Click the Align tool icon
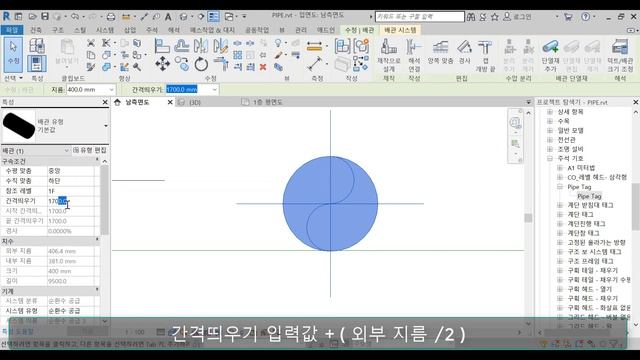This screenshot has width=640, height=360. pos(162,46)
